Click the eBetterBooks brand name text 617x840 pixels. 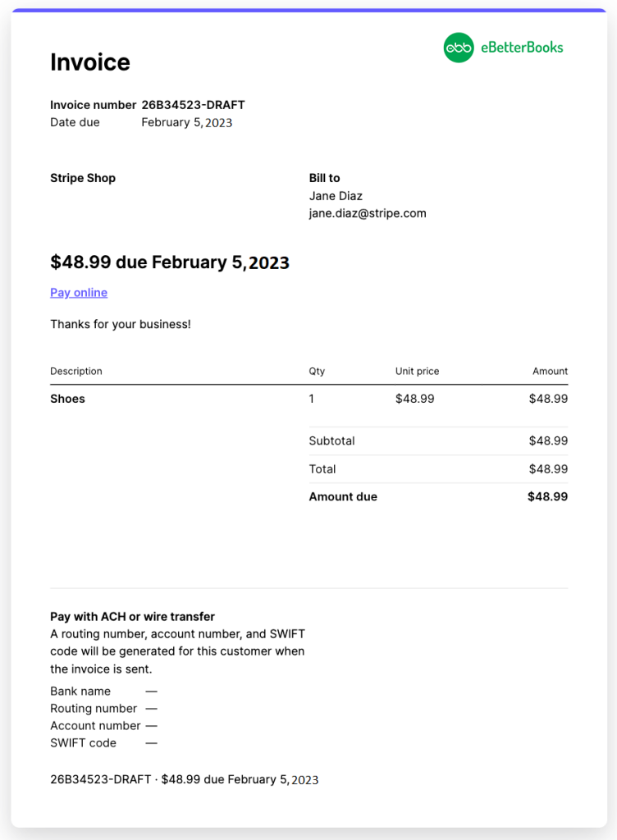click(x=522, y=48)
